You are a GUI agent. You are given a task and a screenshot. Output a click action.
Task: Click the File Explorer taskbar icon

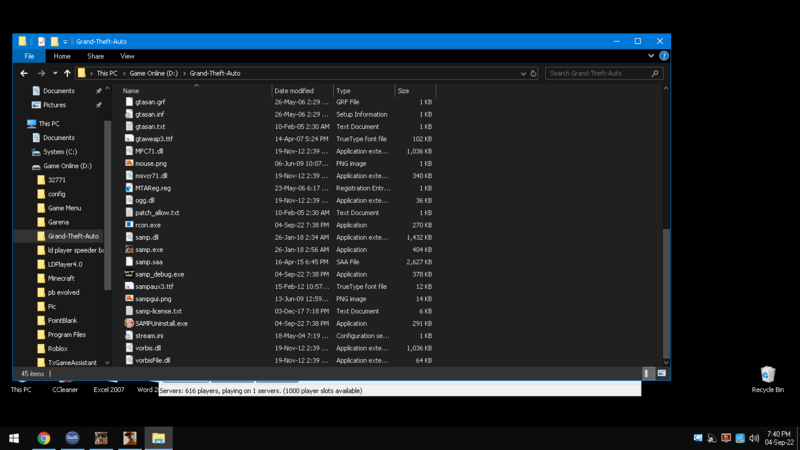coord(158,438)
